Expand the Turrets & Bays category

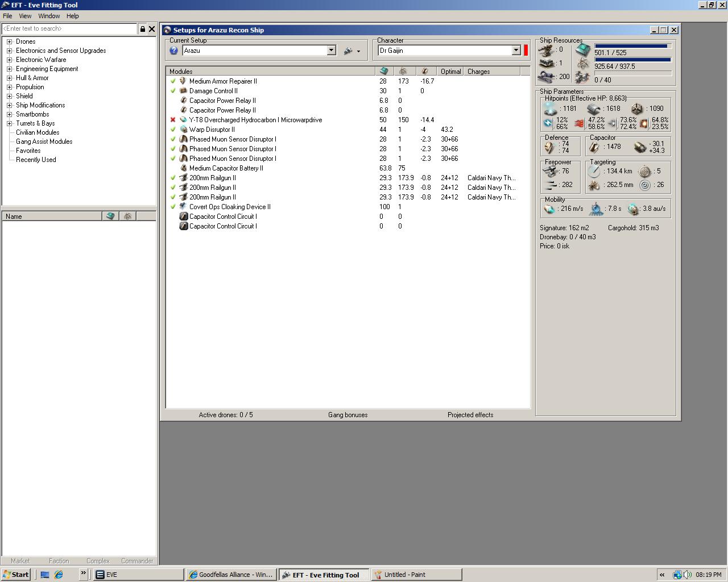pos(9,123)
